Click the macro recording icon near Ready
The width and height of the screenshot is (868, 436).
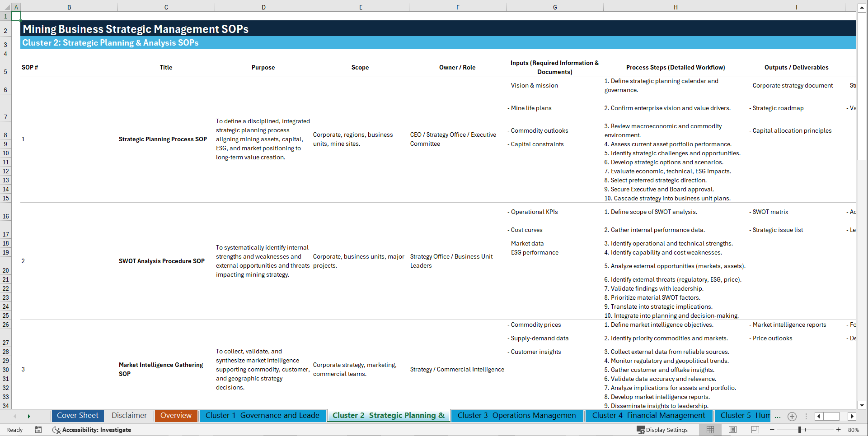click(x=38, y=430)
